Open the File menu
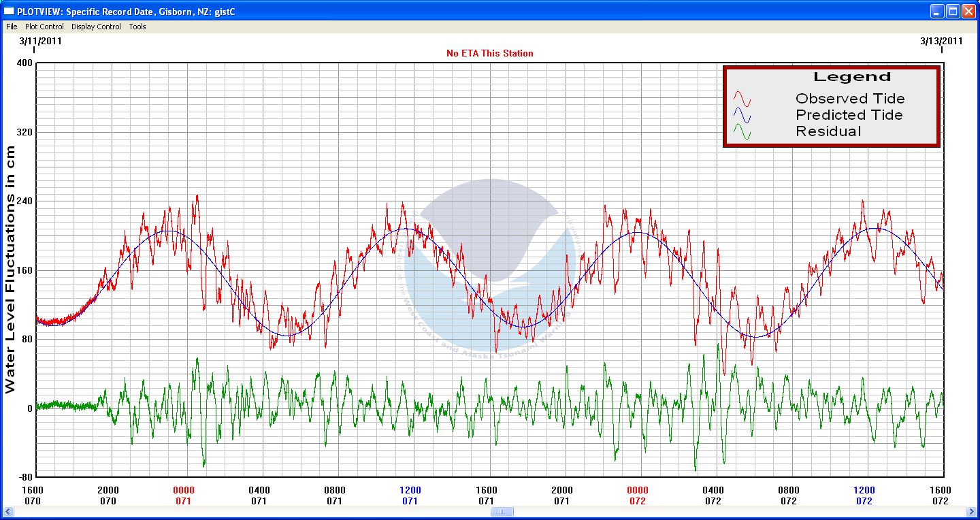This screenshot has width=980, height=520. (x=12, y=27)
